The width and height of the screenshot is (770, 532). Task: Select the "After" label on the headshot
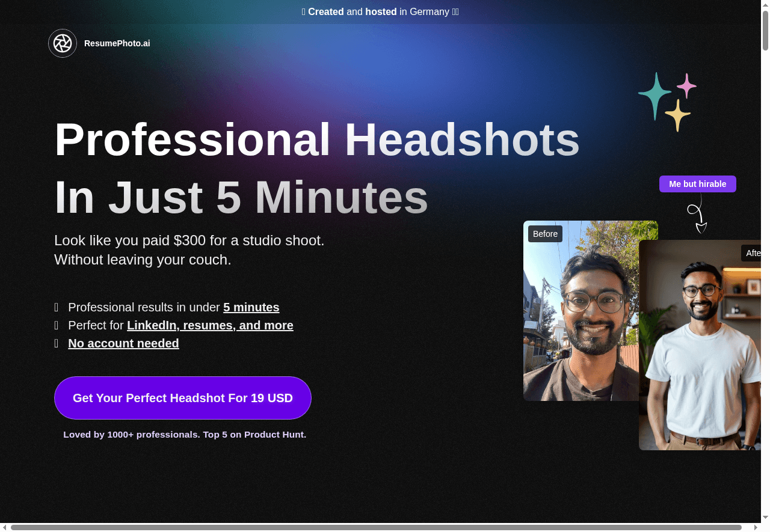pos(752,253)
